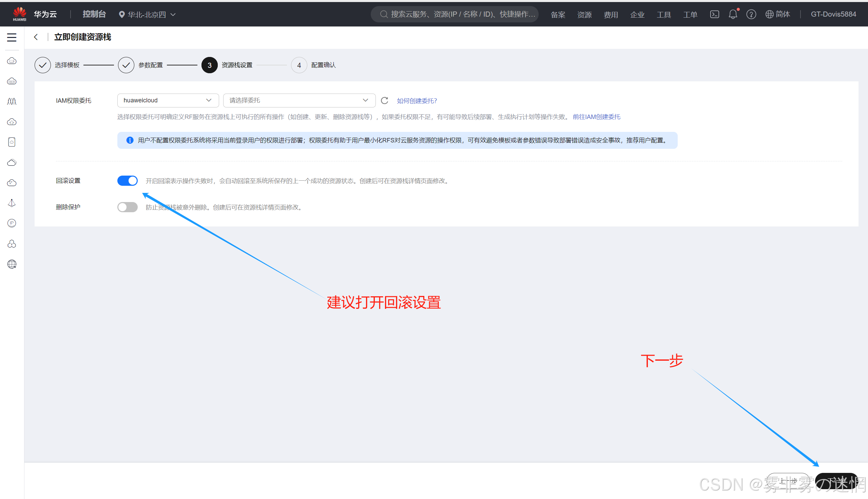Enable the 删除保护 deletion protection switch
Screen dimensions: 868x499
point(128,207)
